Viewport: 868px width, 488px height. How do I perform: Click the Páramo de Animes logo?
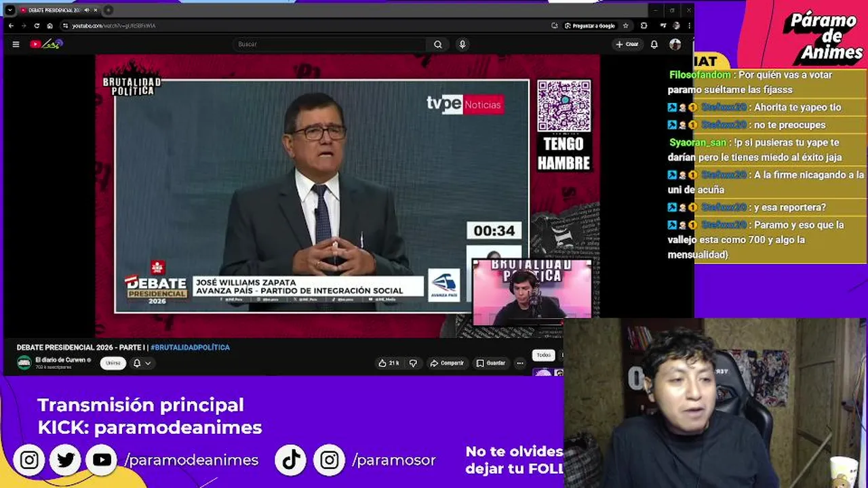point(823,36)
